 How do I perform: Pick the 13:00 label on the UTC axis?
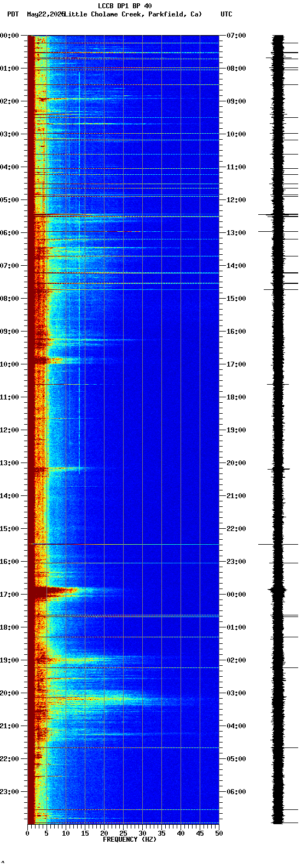(x=236, y=233)
